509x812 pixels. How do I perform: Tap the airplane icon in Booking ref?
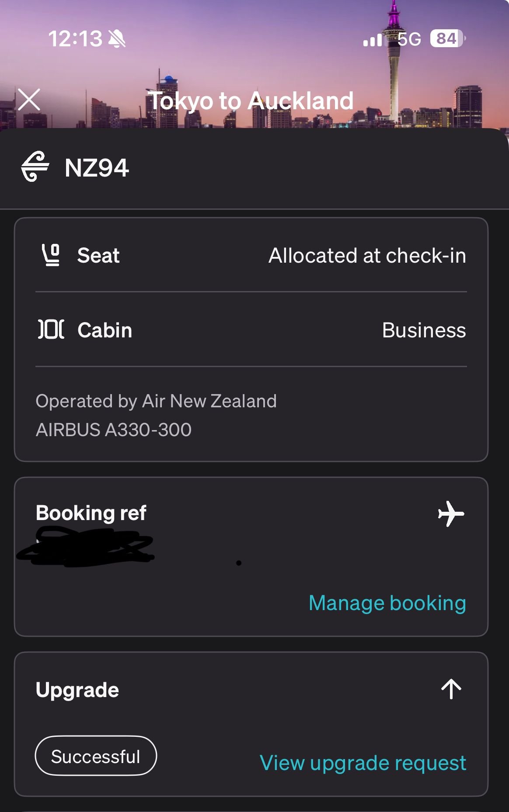tap(451, 514)
